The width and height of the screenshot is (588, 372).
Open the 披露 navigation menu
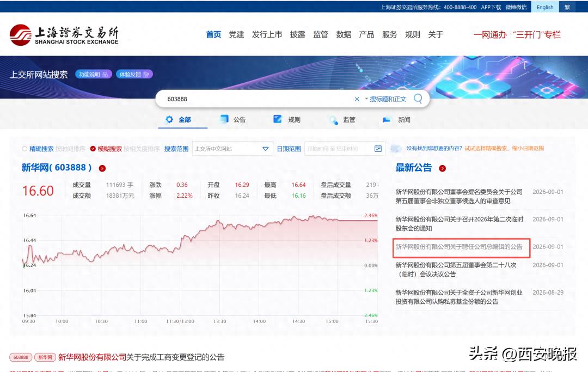pos(297,34)
